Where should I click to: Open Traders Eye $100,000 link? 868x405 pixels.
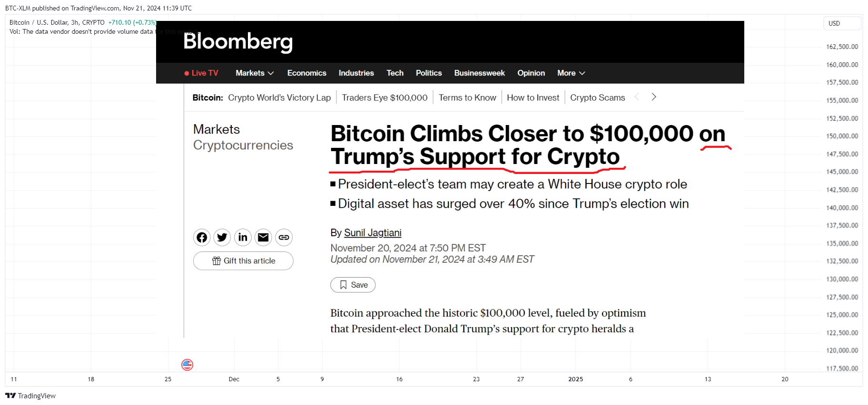pos(385,97)
